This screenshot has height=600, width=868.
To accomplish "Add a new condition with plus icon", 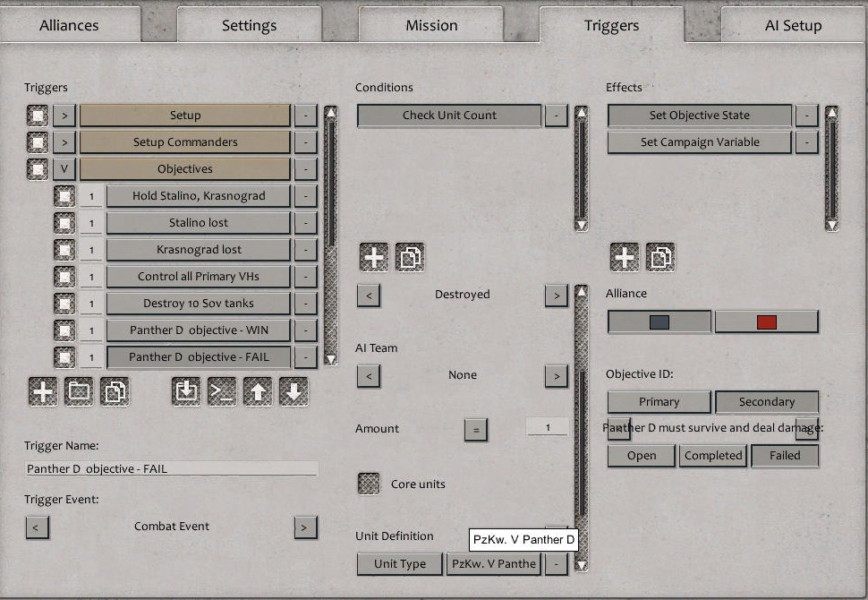I will 374,257.
